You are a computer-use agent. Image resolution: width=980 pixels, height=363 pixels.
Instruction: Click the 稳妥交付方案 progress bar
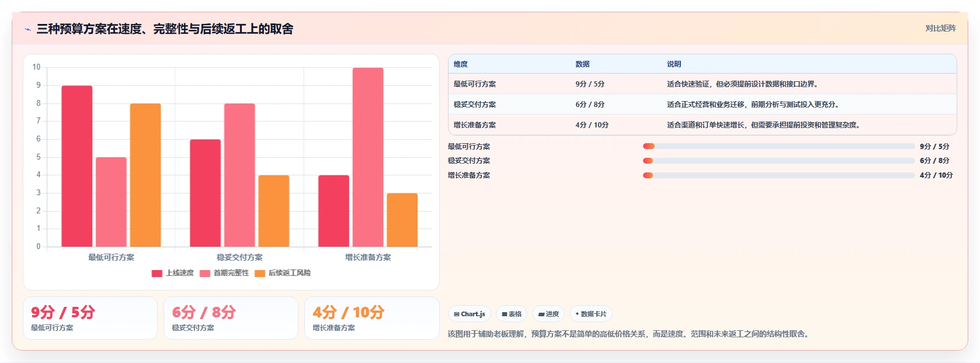pyautogui.click(x=779, y=161)
